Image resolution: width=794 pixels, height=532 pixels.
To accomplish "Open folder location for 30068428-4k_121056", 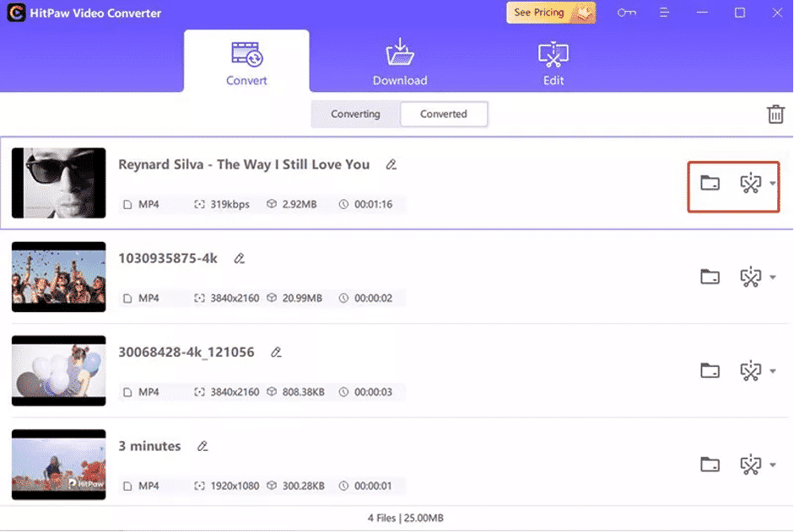I will [x=710, y=370].
